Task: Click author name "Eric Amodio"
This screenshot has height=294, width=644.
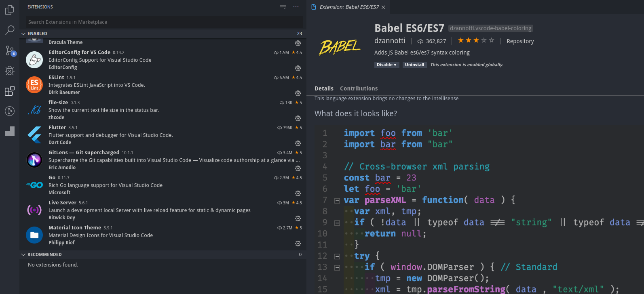Action: (62, 168)
